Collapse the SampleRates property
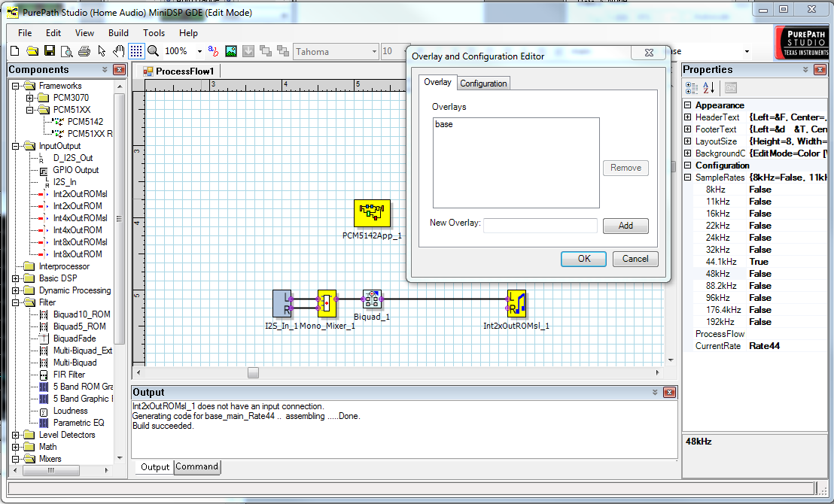 (688, 178)
